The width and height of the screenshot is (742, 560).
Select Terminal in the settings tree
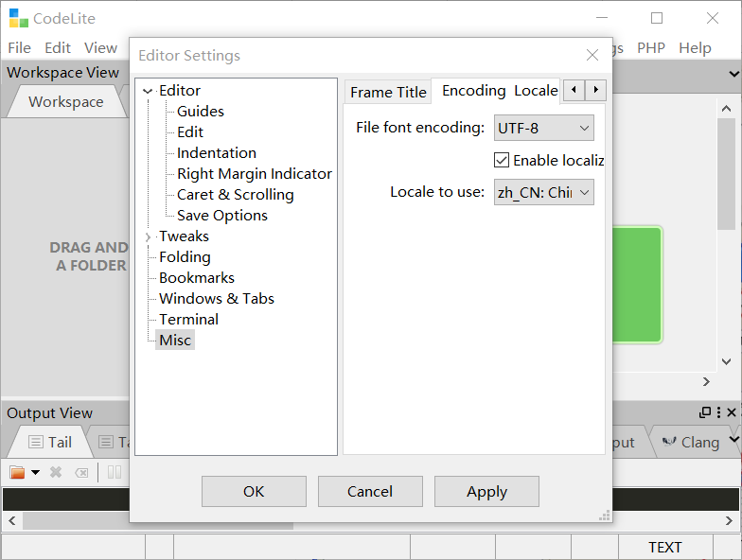click(x=189, y=320)
